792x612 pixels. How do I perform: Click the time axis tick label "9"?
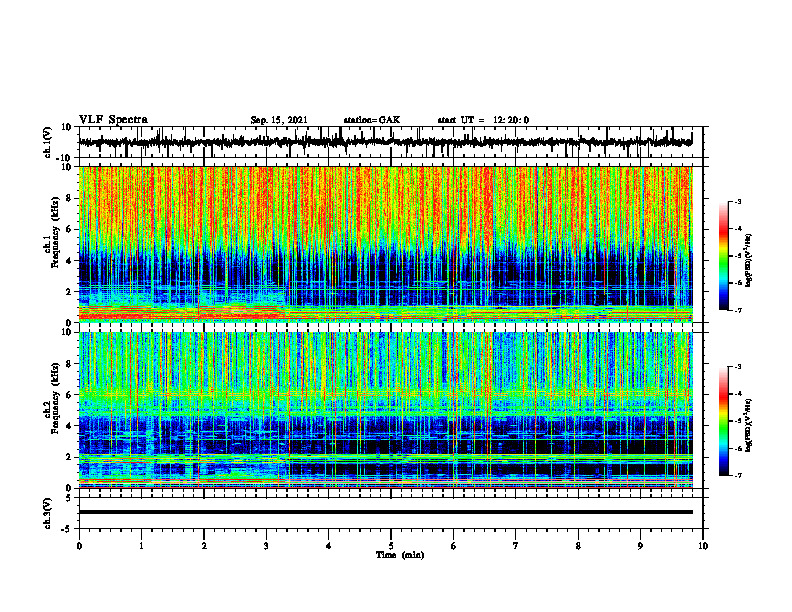pyautogui.click(x=640, y=546)
